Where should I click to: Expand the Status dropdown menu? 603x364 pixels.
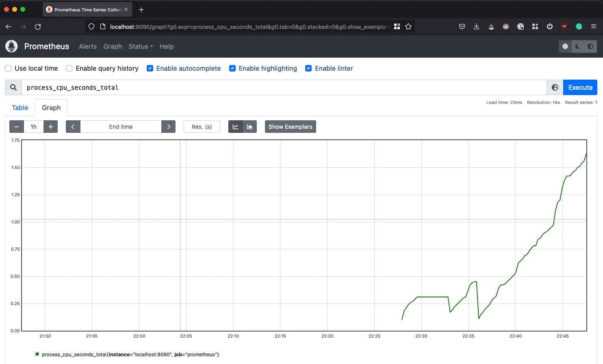pos(141,46)
